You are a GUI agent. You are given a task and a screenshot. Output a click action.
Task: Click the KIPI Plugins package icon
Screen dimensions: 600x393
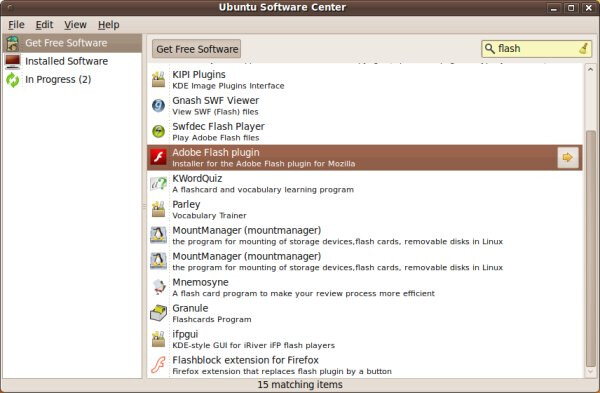coord(158,80)
